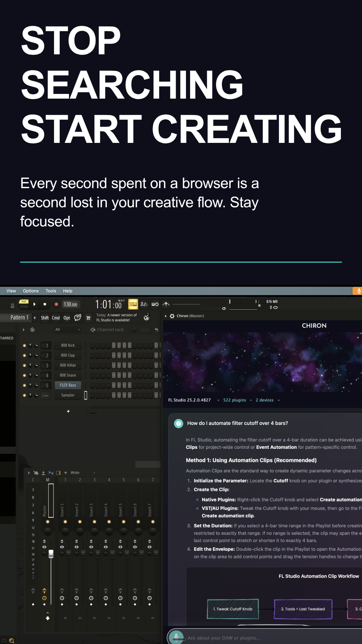Select the 808 Kick channel button
Screen dimensions: 362x644
pyautogui.click(x=68, y=345)
